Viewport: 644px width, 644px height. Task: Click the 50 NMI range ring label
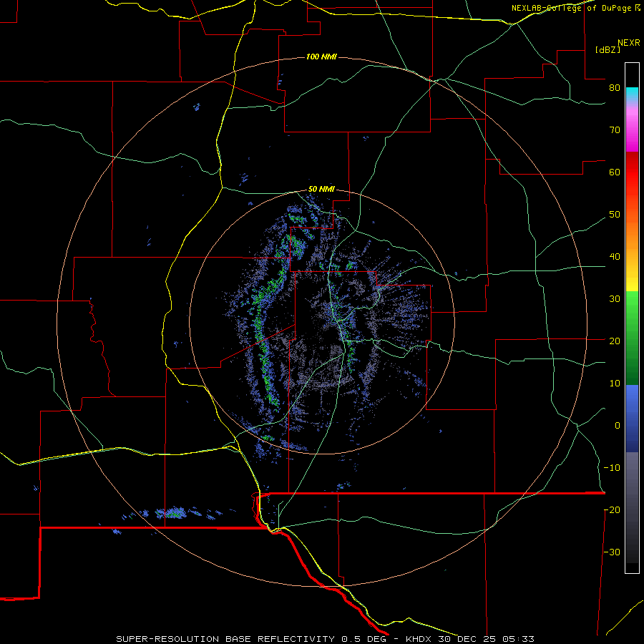tap(321, 189)
